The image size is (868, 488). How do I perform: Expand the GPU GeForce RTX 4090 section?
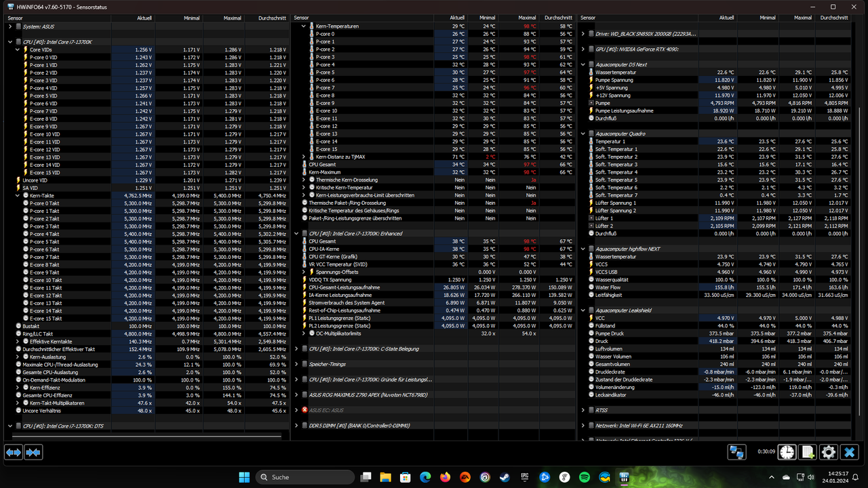click(x=583, y=49)
